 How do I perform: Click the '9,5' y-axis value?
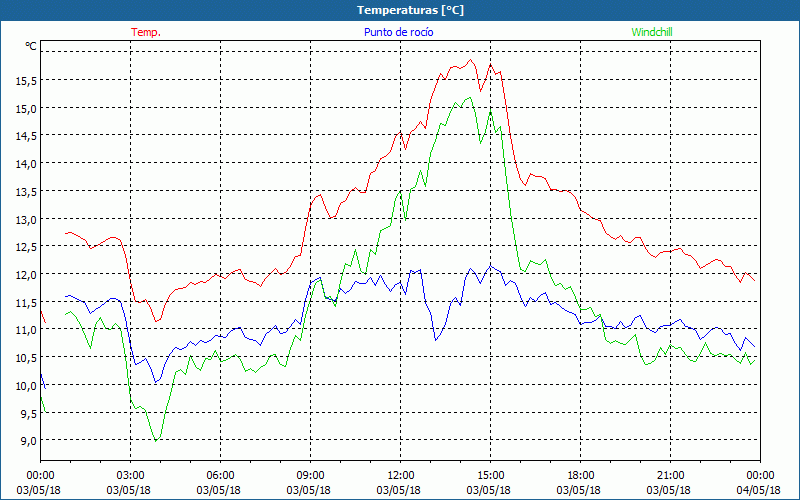click(x=28, y=414)
